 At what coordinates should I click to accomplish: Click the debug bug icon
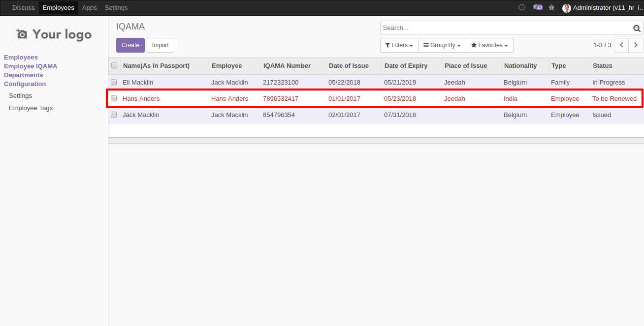tap(551, 7)
